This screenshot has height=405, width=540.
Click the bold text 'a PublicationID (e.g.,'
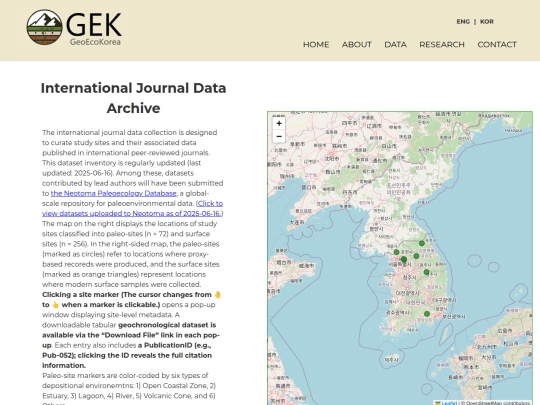[x=174, y=345]
